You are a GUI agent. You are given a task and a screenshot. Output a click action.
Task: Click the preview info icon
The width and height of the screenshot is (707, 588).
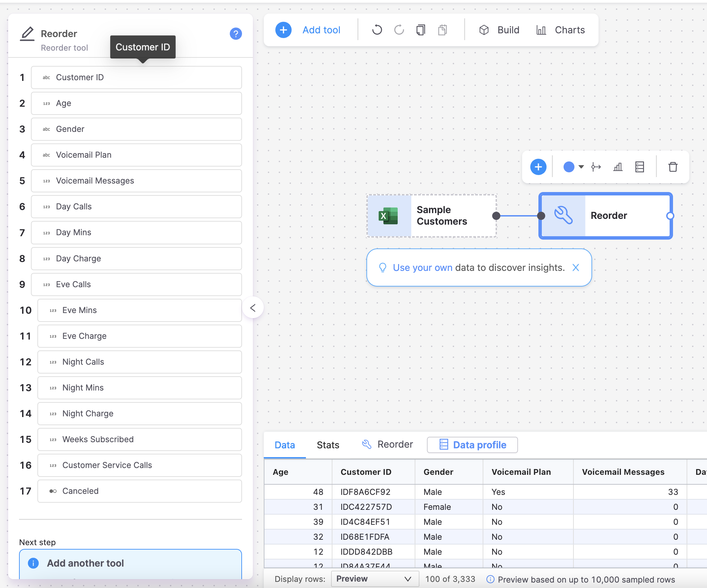tap(490, 579)
